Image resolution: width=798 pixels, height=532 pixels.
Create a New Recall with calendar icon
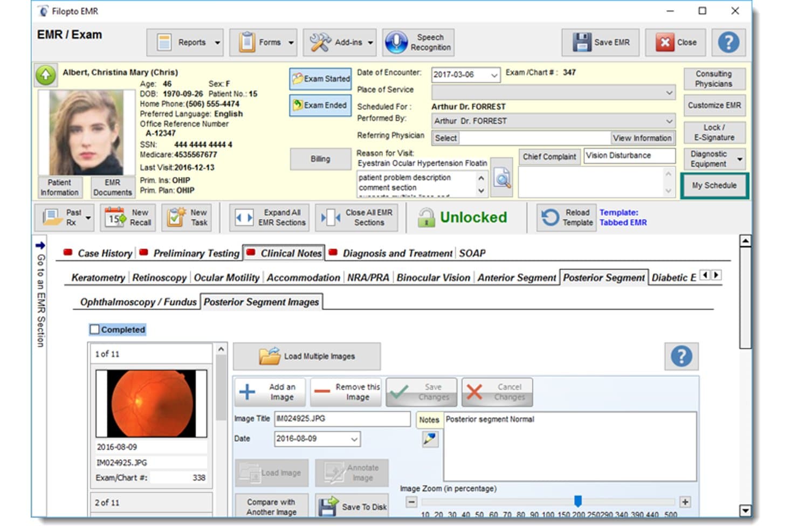tap(128, 217)
